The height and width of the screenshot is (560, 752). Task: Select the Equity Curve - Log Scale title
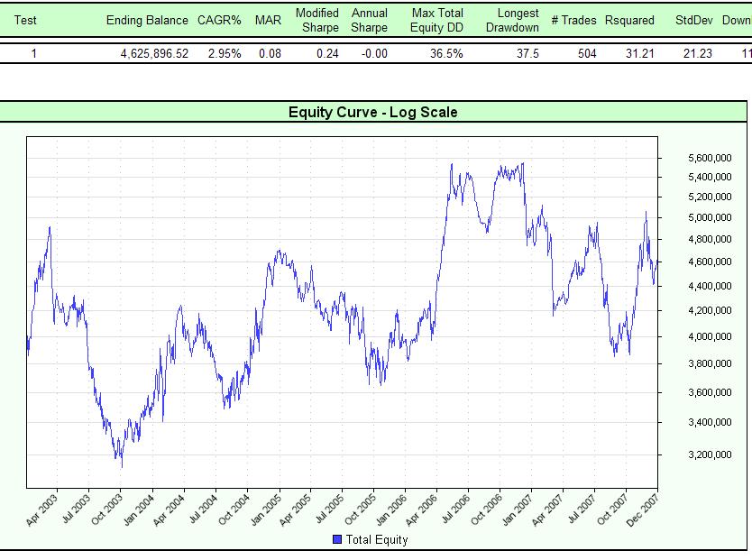pyautogui.click(x=372, y=113)
